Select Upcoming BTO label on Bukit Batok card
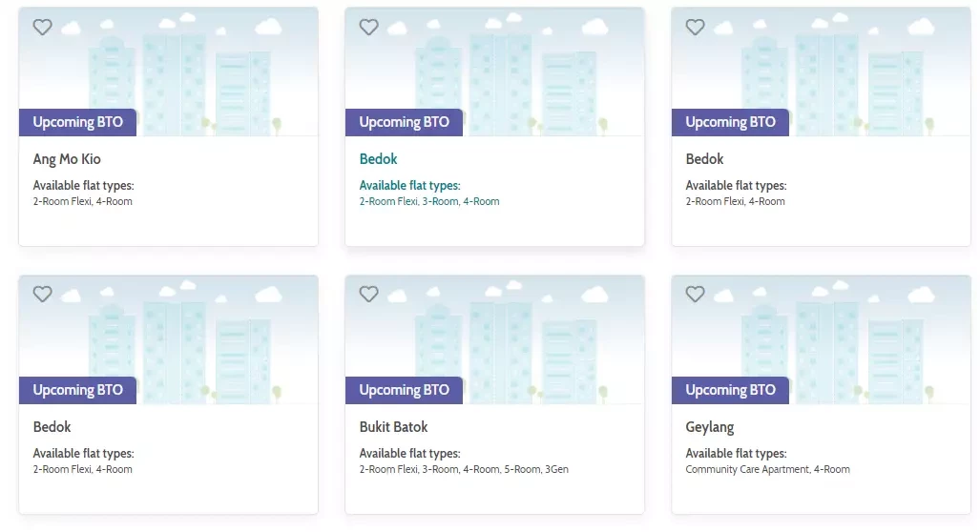Image resolution: width=980 pixels, height=532 pixels. 404,390
